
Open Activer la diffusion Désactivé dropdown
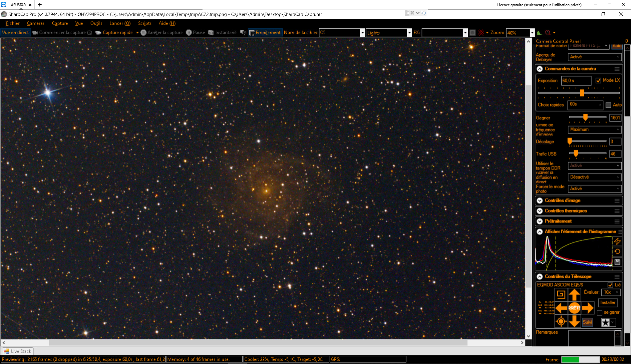pos(594,177)
